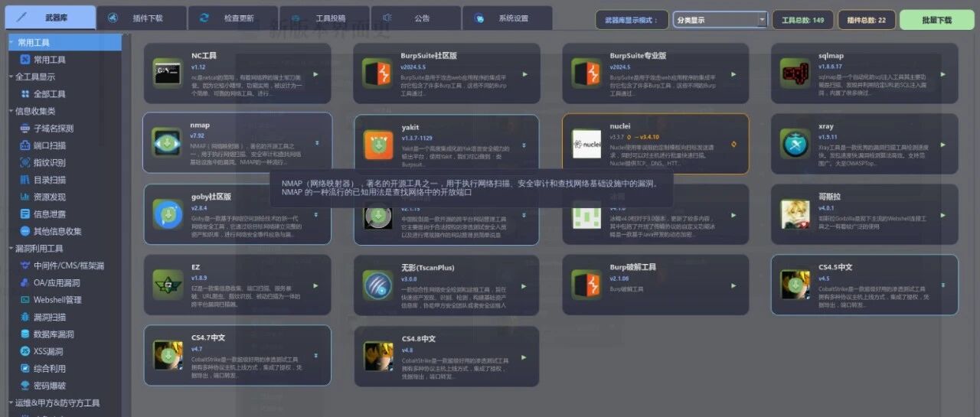Open the NC工具 tool icon
This screenshot has width=980, height=417.
coord(167,73)
